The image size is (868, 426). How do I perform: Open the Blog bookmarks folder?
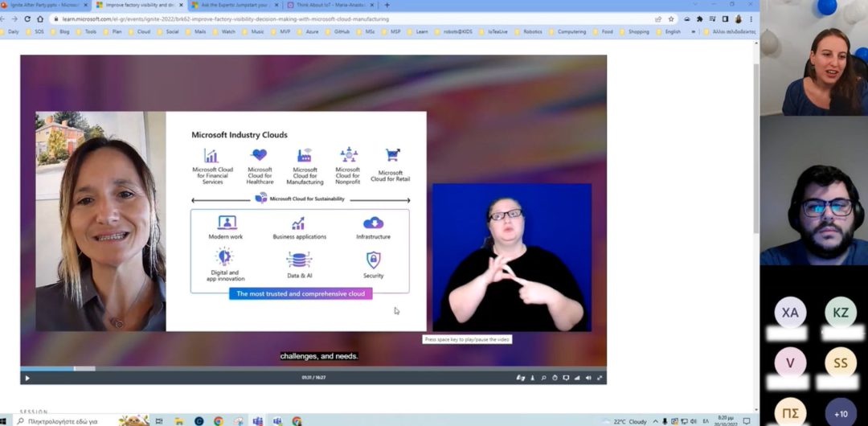click(x=59, y=31)
